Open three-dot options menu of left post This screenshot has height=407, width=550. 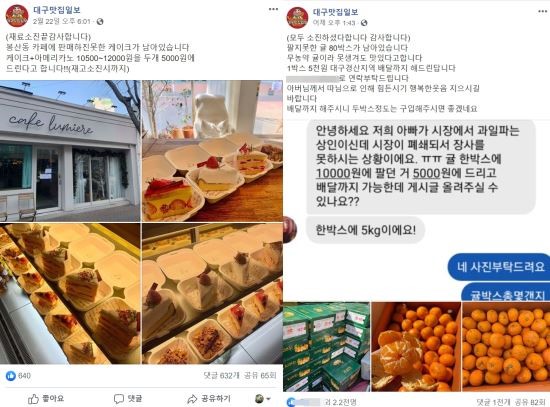(x=273, y=9)
